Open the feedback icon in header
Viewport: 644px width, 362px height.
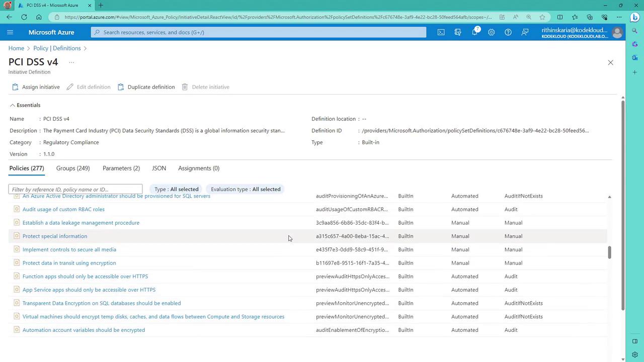[x=525, y=32]
